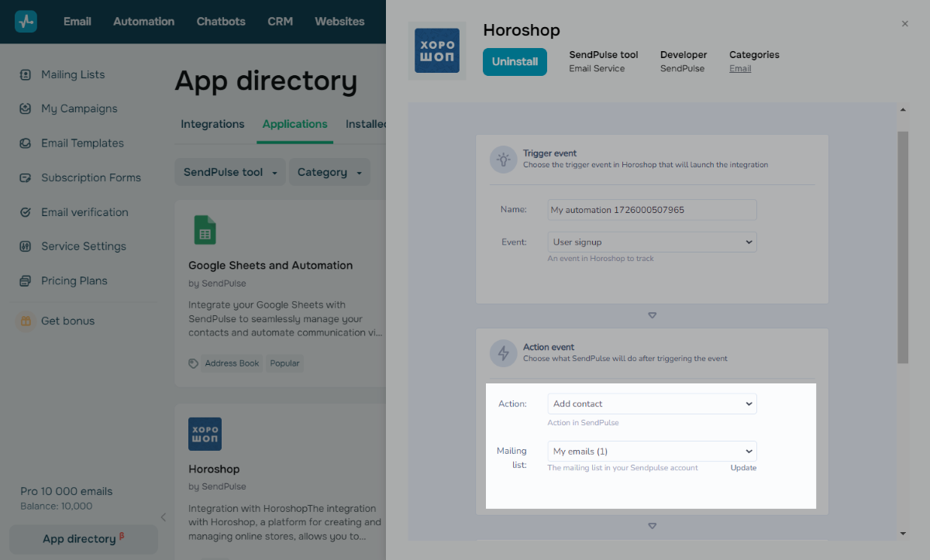
Task: Open the Google Sheets and Automation title
Action: pos(270,266)
